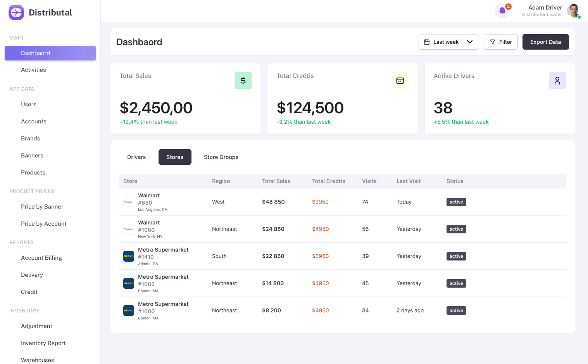
Task: Select Inventory Report in the sidebar
Action: point(43,343)
